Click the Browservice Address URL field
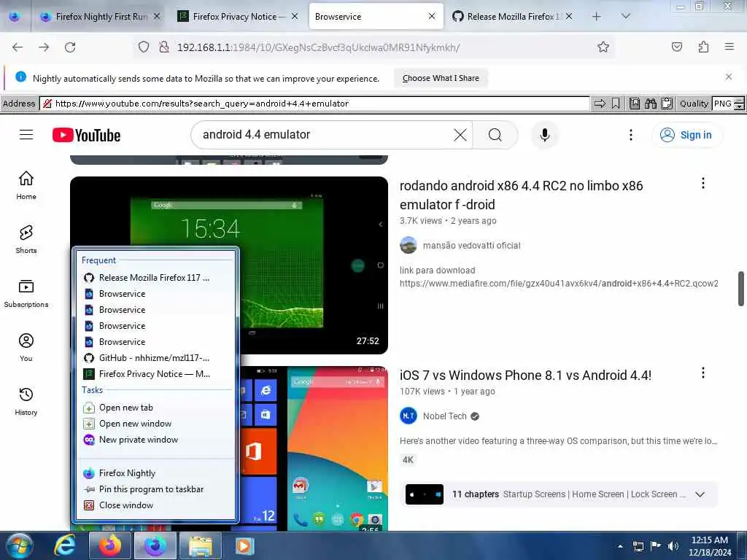This screenshot has width=747, height=560. pyautogui.click(x=314, y=104)
